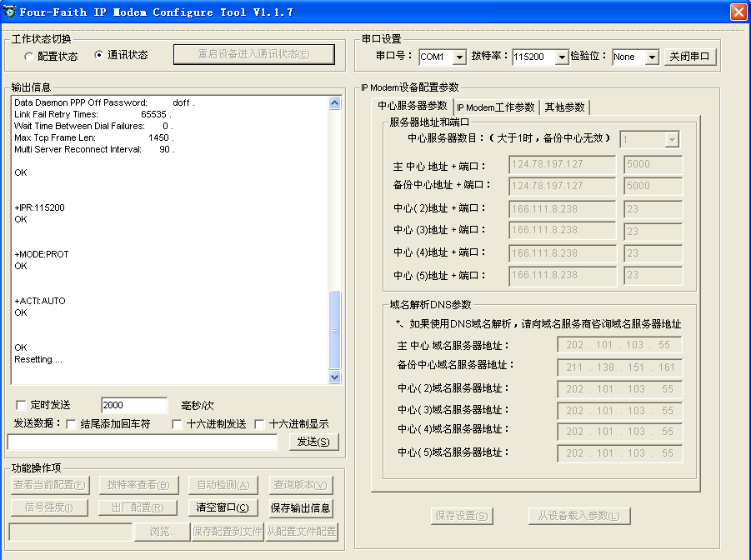Expand the 波特率 115200 dropdown
This screenshot has width=751, height=560.
(562, 57)
